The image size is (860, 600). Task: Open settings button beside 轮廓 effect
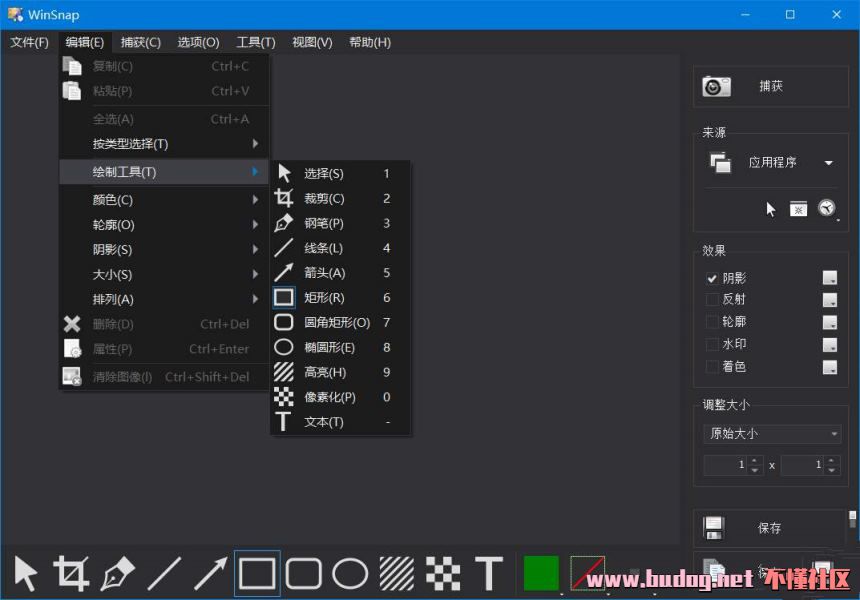[x=830, y=322]
